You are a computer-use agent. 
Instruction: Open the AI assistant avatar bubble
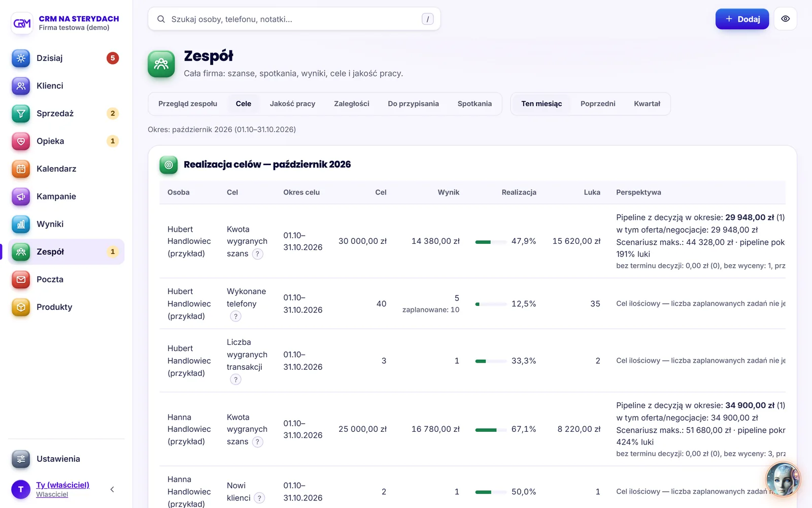tap(783, 479)
